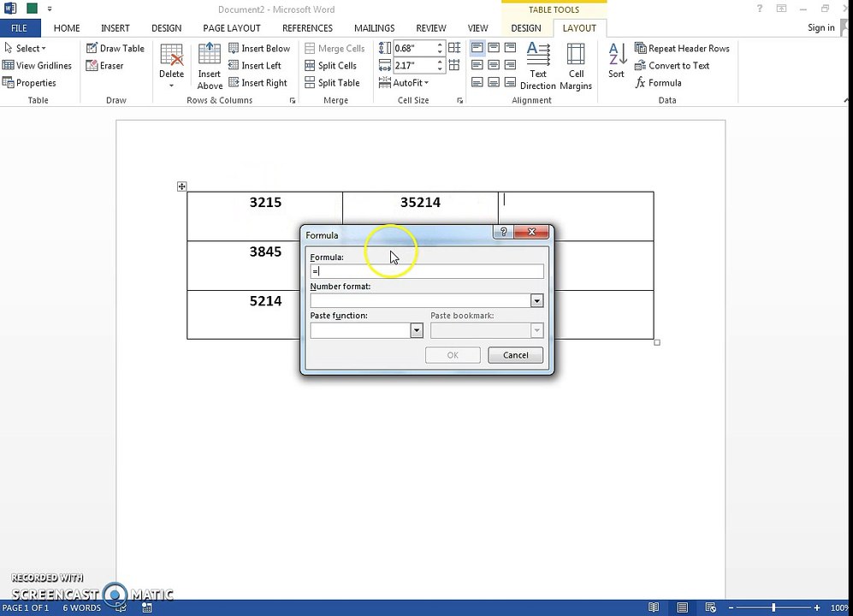Click zoom in plus button
This screenshot has width=853, height=616.
(817, 607)
